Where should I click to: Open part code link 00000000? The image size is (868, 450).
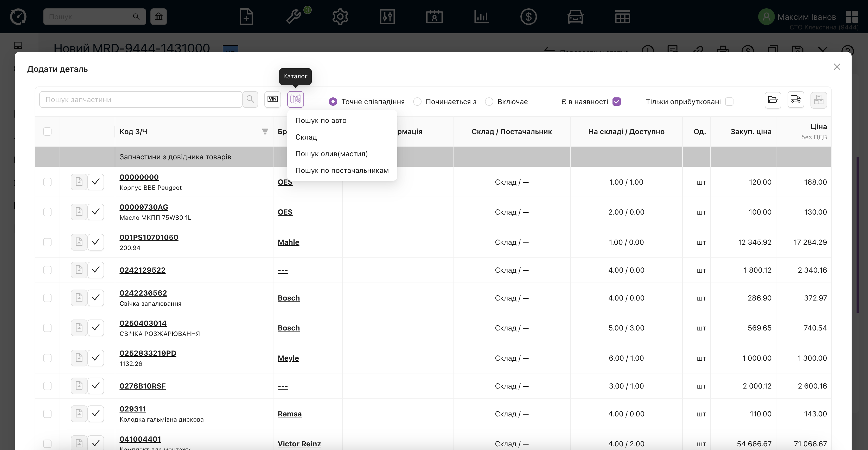pyautogui.click(x=139, y=177)
